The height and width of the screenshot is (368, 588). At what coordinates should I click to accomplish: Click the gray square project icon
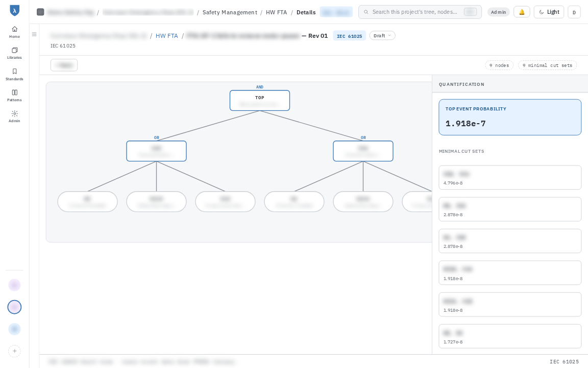(x=40, y=12)
